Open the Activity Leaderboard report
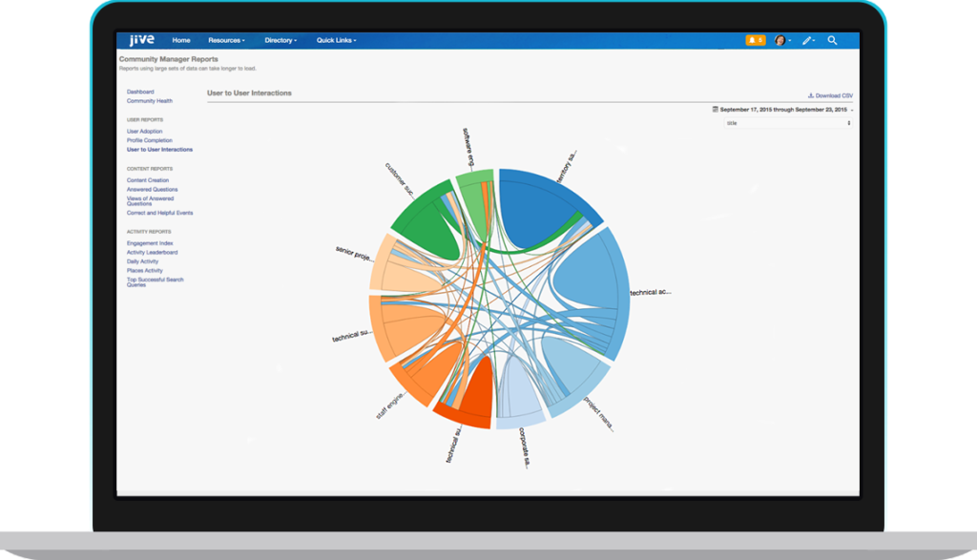977x560 pixels. 152,252
